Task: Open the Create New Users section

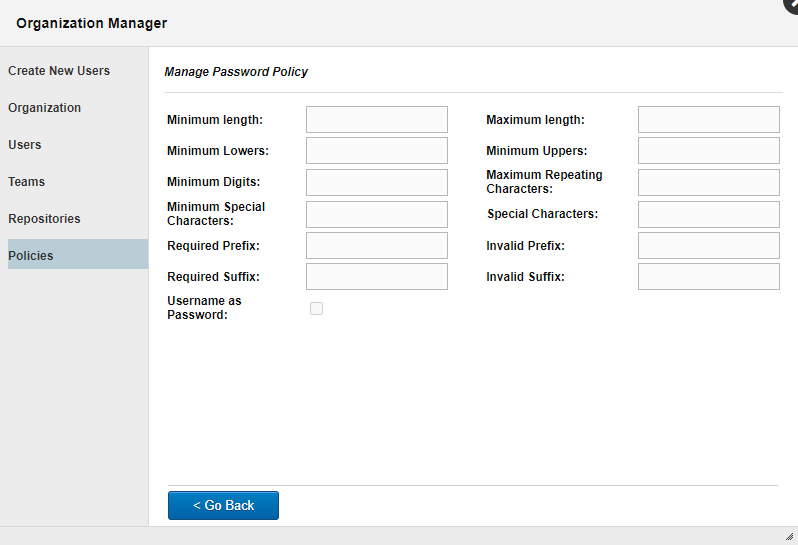Action: coord(59,71)
